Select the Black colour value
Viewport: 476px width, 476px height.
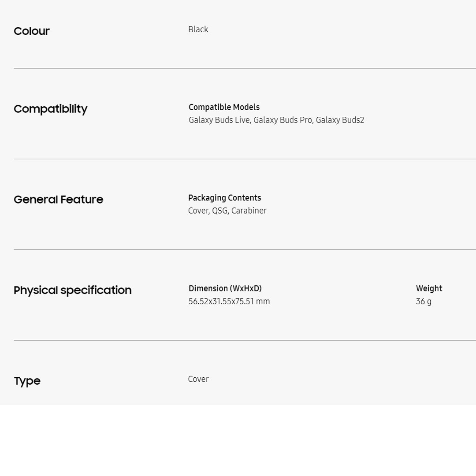point(198,30)
